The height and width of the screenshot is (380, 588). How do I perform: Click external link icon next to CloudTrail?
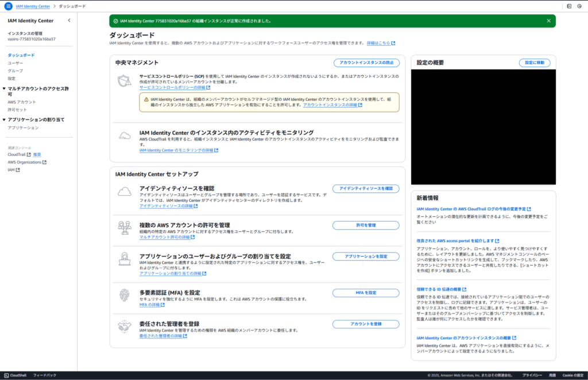29,154
